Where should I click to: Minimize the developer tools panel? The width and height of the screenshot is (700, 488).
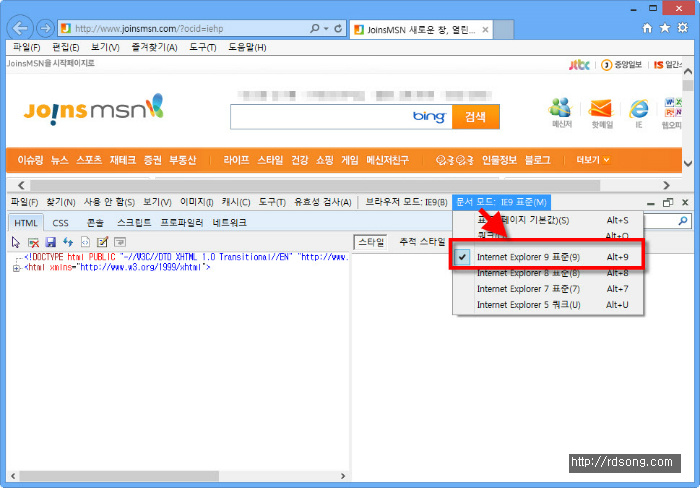coord(651,203)
